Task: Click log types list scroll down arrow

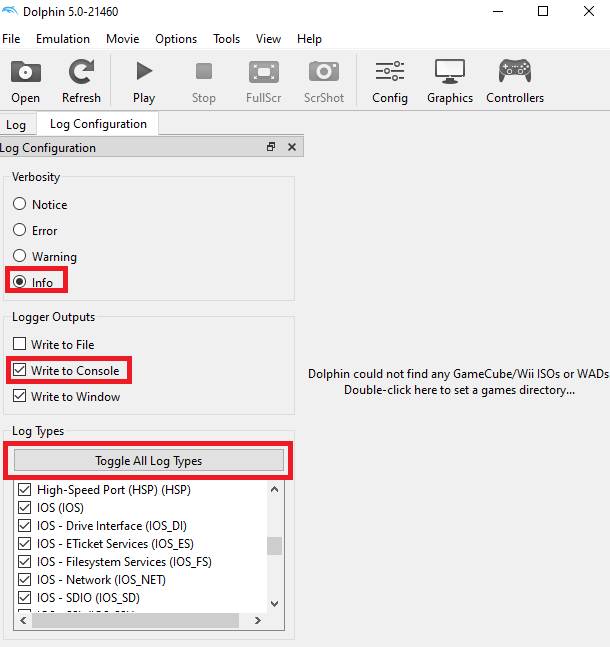Action: (274, 604)
